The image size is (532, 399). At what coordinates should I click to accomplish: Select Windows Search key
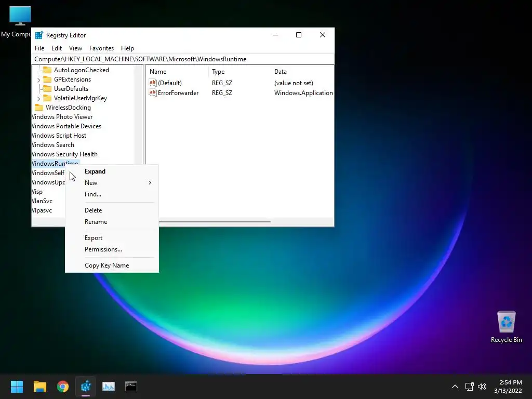[53, 145]
